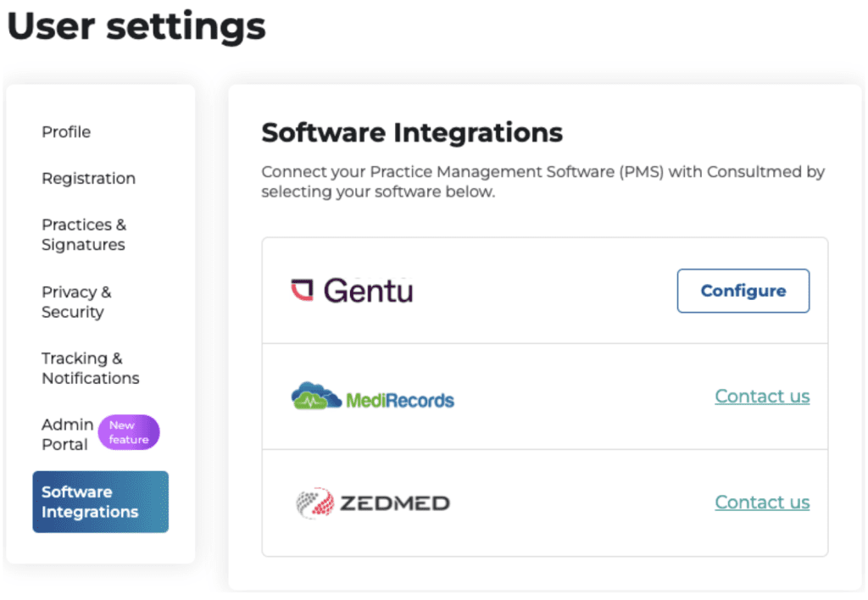Open the Admin Portal section
Screen dimensions: 868x600
67,435
